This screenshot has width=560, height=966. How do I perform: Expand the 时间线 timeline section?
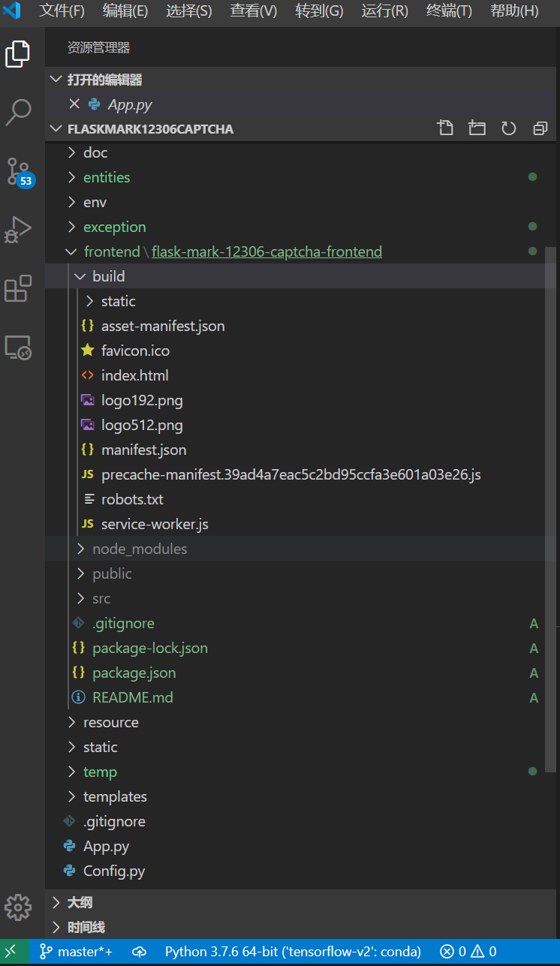(x=86, y=927)
